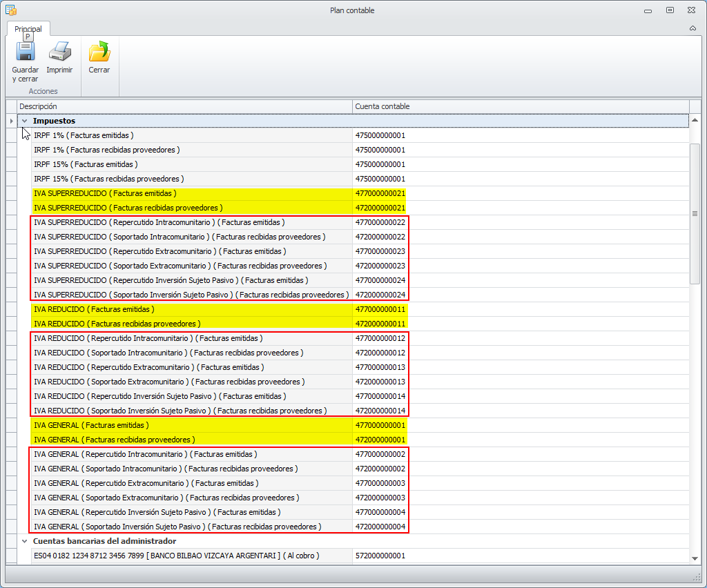
Task: Click the Guardar y cerrar save icon
Action: click(x=25, y=52)
